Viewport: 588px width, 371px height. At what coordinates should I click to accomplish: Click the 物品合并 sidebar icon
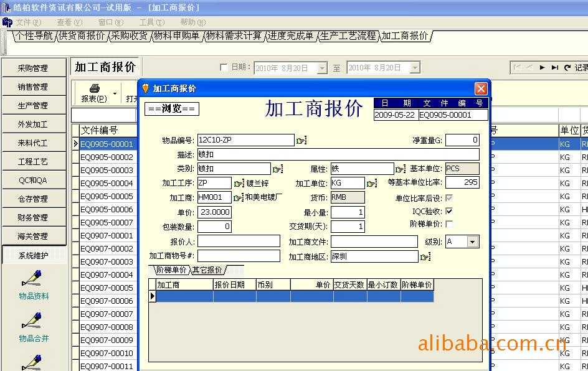[x=32, y=321]
